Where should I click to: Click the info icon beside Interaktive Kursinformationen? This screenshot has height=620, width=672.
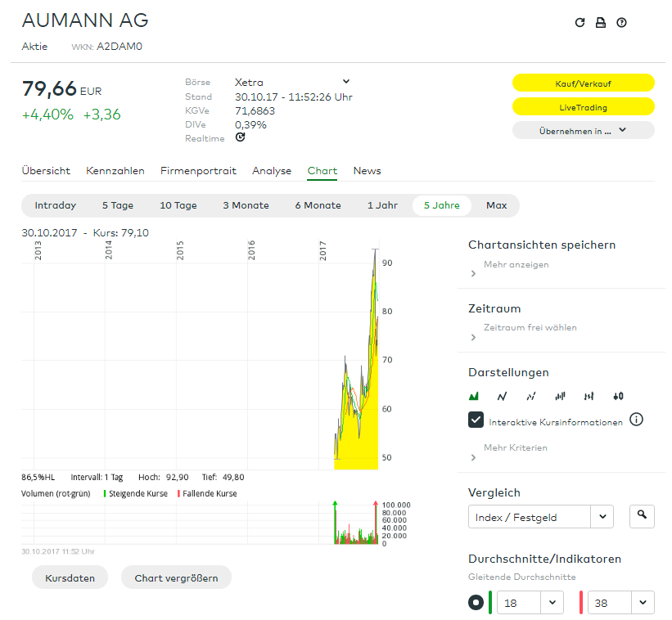tap(636, 420)
